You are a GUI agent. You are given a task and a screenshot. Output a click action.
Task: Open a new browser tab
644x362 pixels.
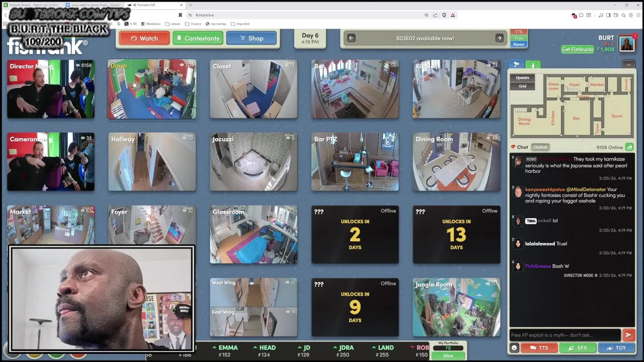tap(190, 5)
